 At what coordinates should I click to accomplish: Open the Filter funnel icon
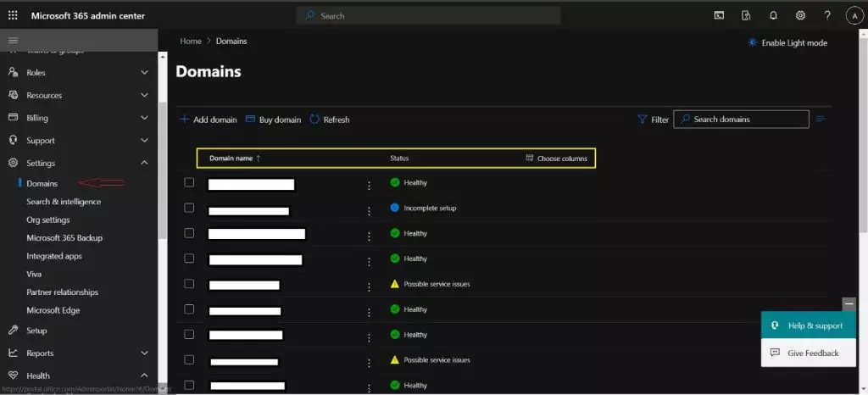click(643, 120)
